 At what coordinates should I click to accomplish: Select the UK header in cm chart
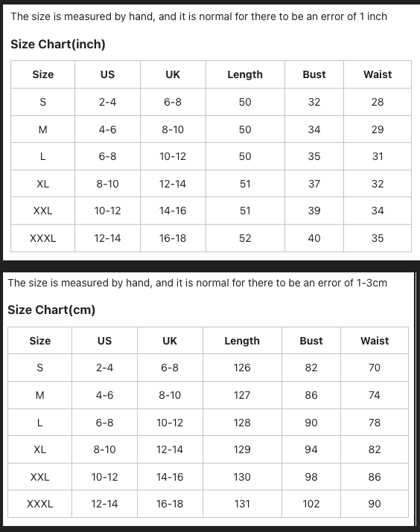point(170,341)
